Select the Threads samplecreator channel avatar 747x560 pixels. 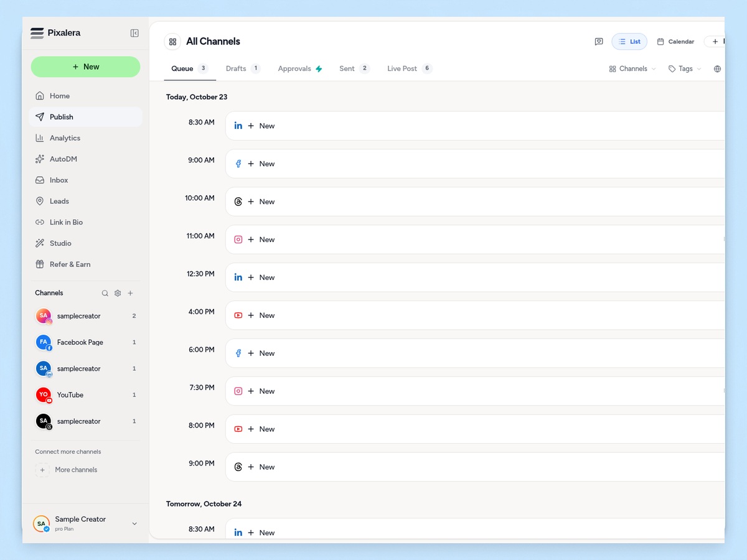click(x=44, y=421)
